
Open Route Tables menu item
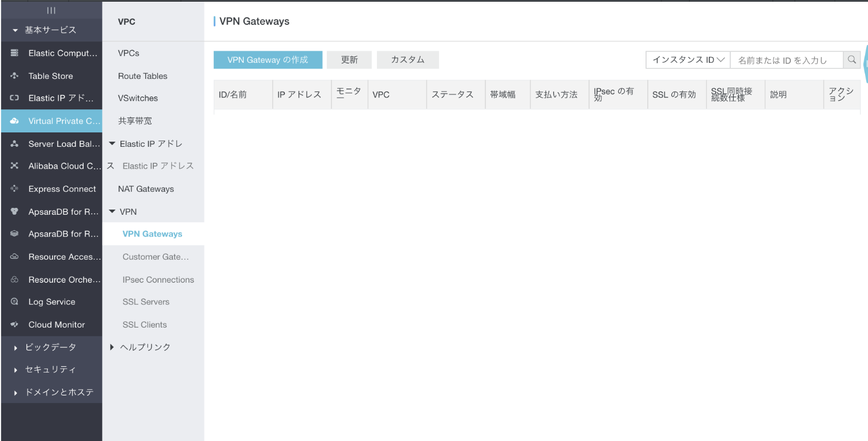142,76
